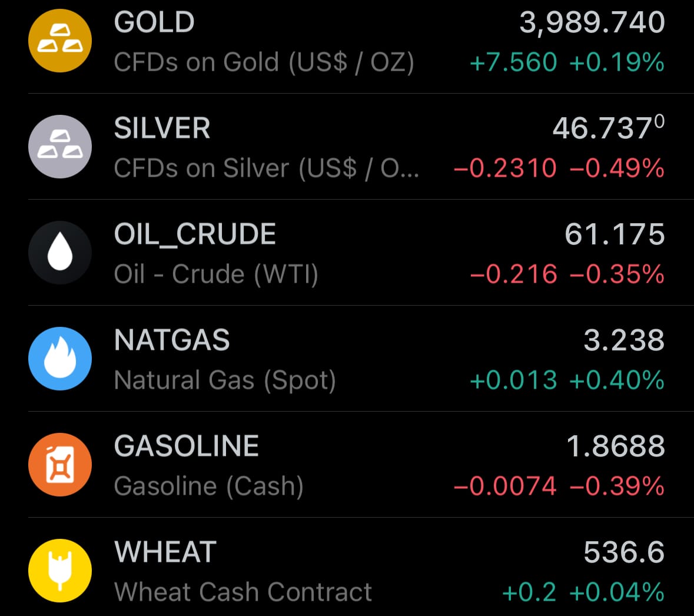
Task: Open the GASOLINE symbol title
Action: (x=186, y=446)
